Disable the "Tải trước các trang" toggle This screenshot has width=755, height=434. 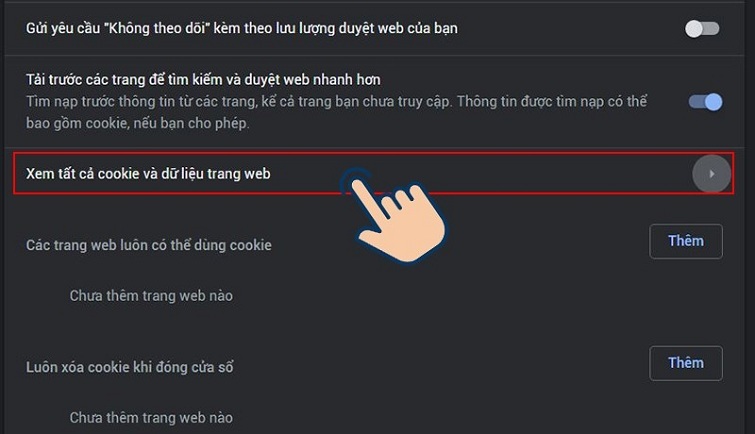coord(705,102)
